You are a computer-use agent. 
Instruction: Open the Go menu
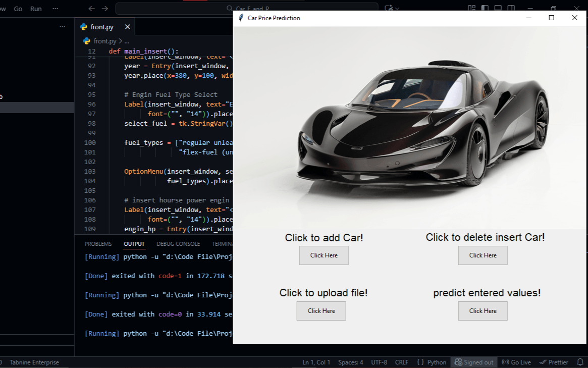pyautogui.click(x=18, y=9)
